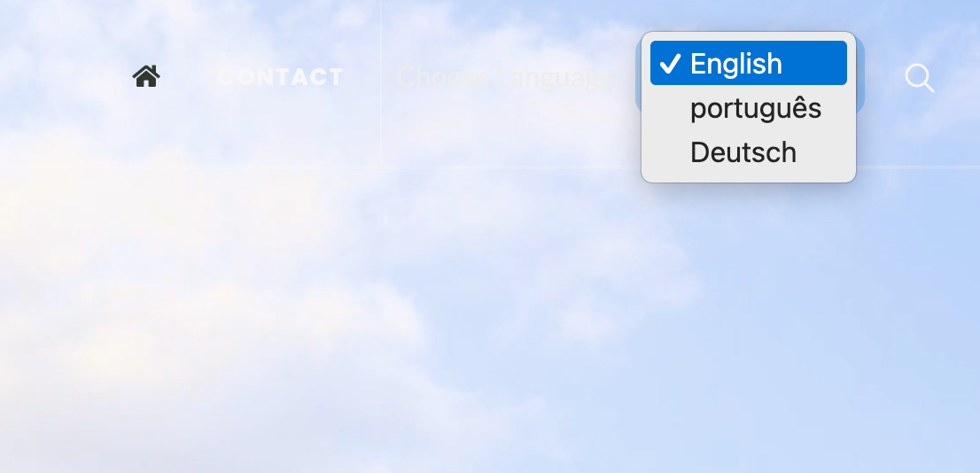Open search with the magnifying glass icon
The image size is (980, 473).
click(x=920, y=78)
